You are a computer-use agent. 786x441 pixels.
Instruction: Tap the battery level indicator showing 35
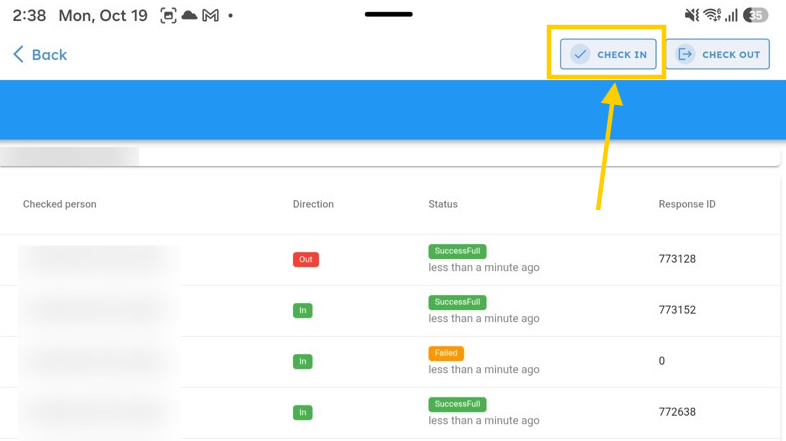[755, 16]
